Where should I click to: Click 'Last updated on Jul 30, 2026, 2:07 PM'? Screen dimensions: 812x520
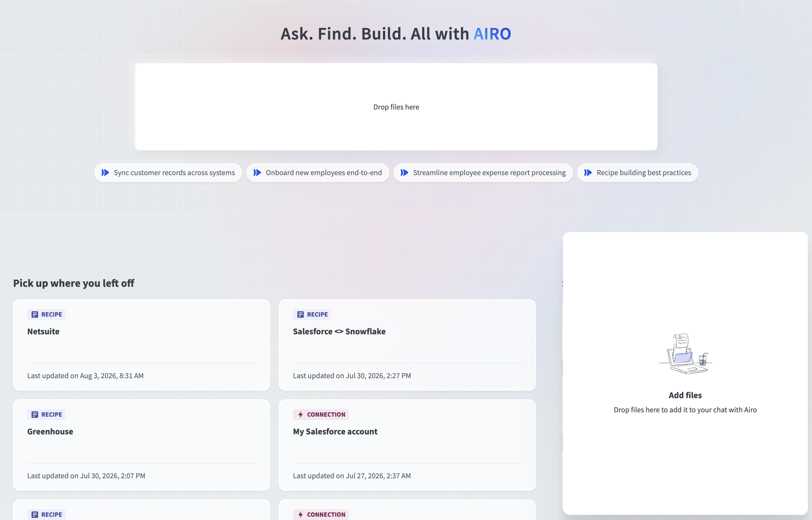86,476
